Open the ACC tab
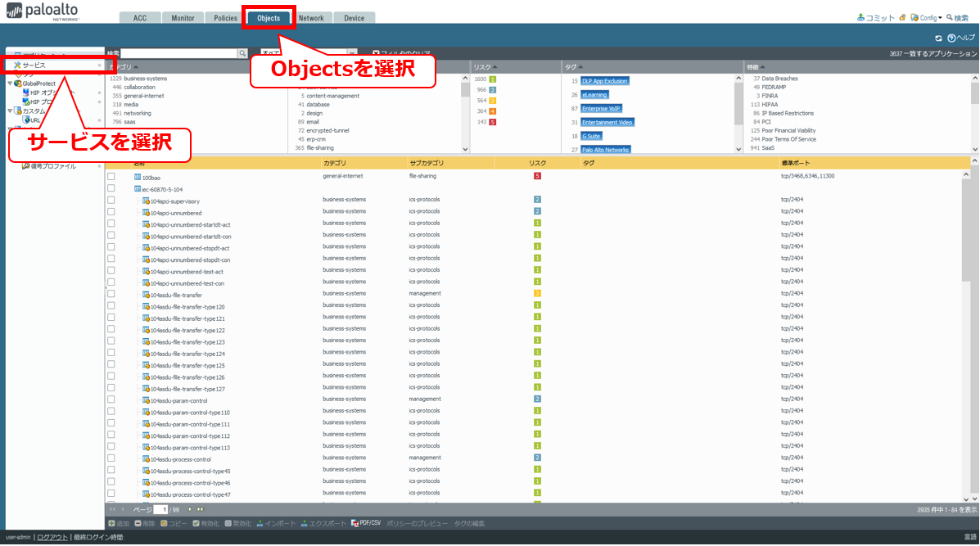 [x=140, y=18]
